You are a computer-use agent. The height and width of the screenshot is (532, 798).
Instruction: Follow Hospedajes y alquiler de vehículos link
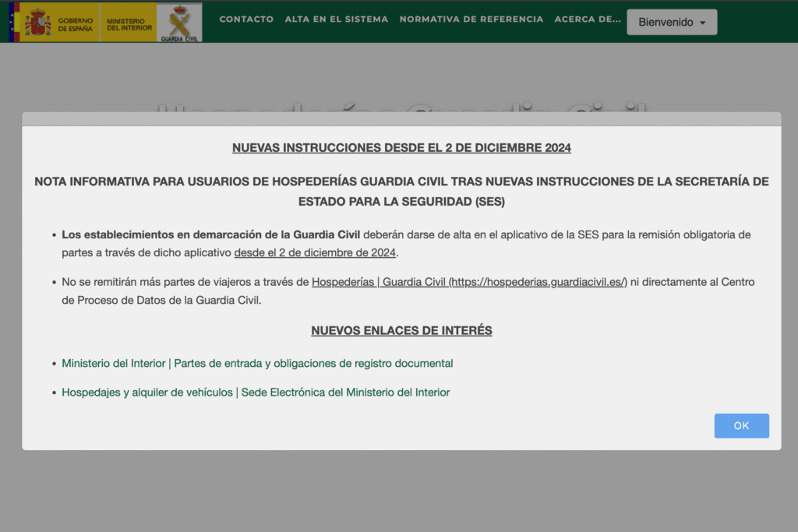(256, 393)
